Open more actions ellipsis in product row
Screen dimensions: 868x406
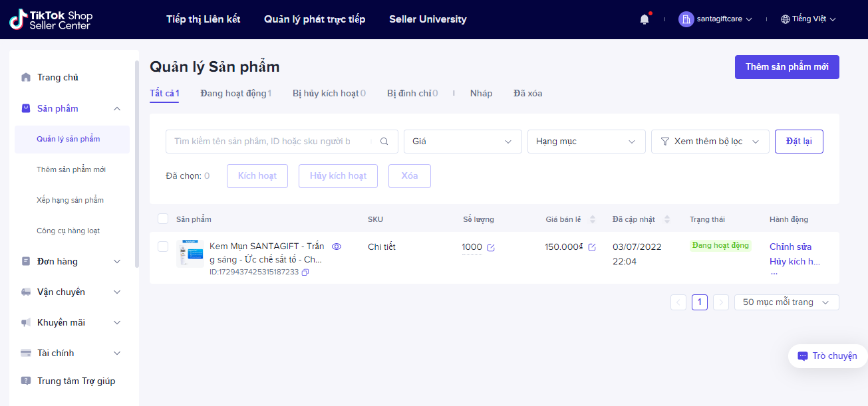774,272
